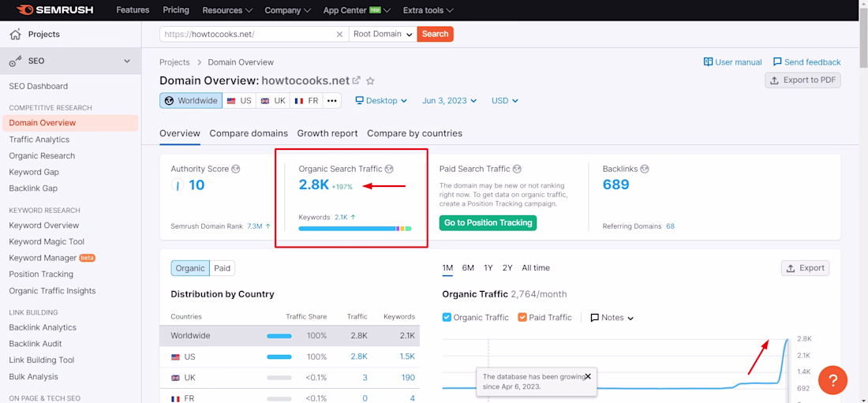Uncheck the Organic Traffic checkbox
868x403 pixels.
(x=447, y=317)
